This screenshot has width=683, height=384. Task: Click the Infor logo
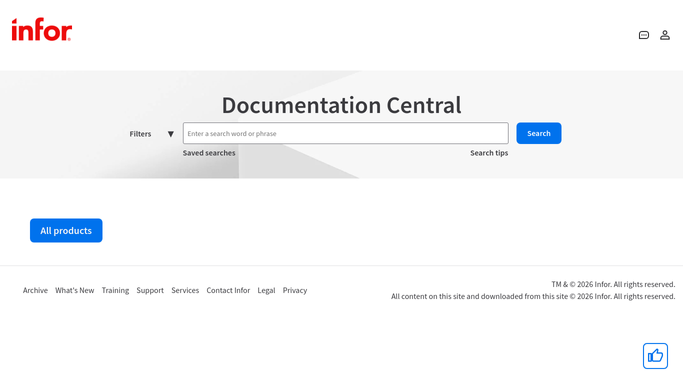(x=42, y=30)
